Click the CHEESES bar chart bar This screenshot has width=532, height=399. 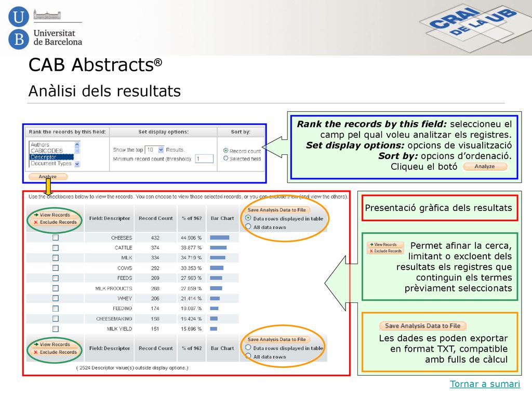(220, 237)
